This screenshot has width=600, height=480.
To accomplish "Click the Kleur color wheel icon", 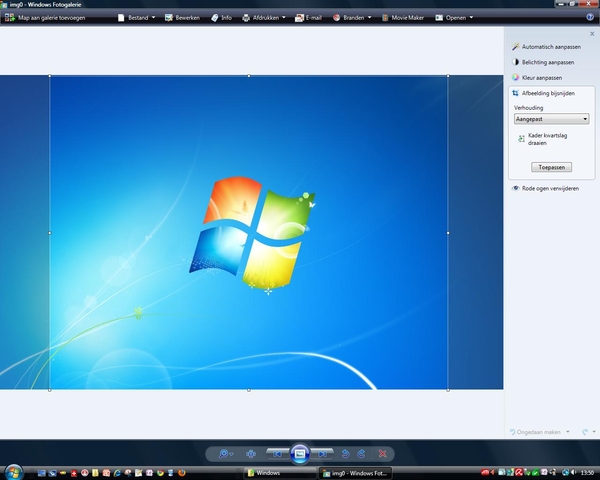I will (515, 77).
